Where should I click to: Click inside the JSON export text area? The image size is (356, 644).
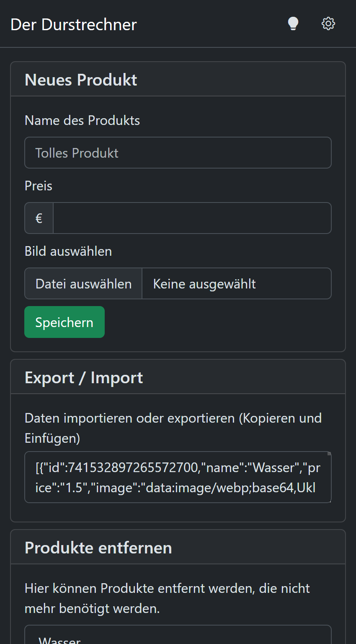(x=178, y=478)
